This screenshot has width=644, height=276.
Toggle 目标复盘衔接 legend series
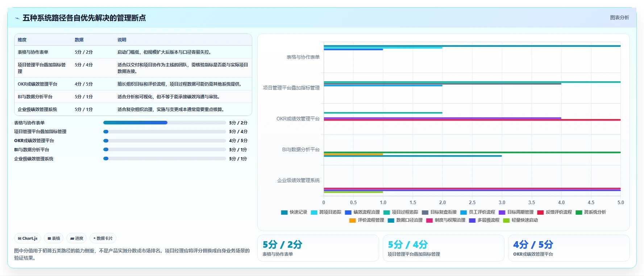click(439, 212)
